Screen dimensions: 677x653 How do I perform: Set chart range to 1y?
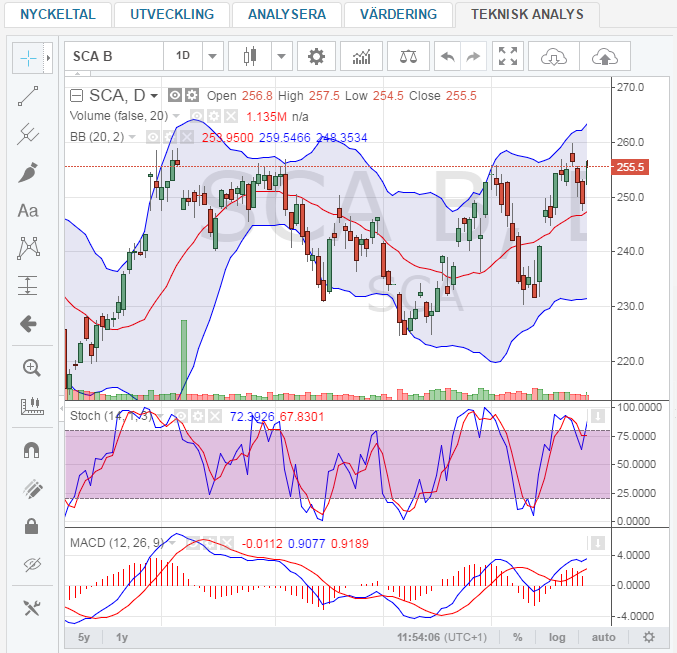(x=122, y=637)
